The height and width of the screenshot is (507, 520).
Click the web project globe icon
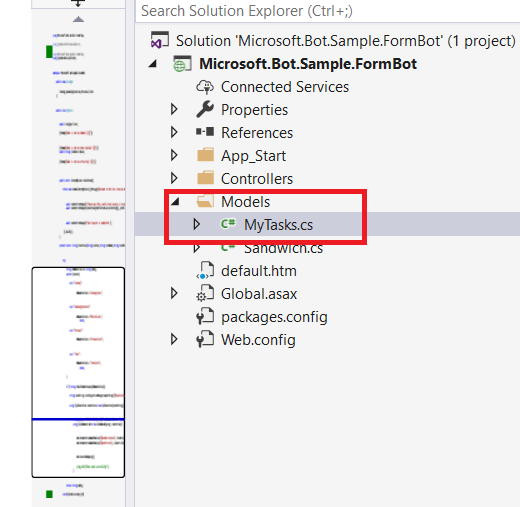click(x=182, y=64)
